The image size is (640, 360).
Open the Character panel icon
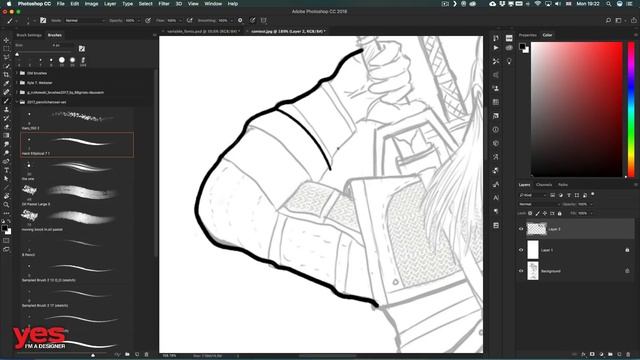(496, 198)
